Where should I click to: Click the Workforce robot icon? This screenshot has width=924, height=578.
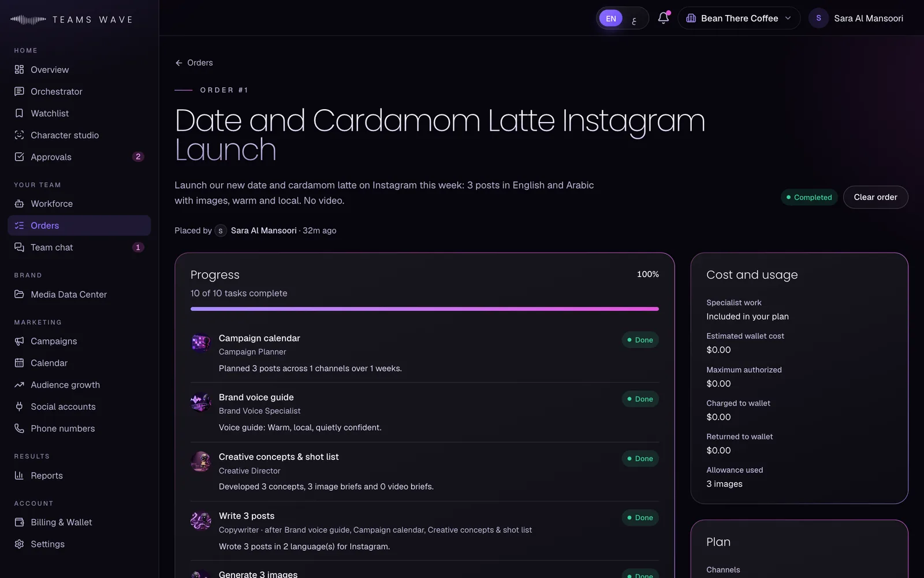[x=19, y=203]
